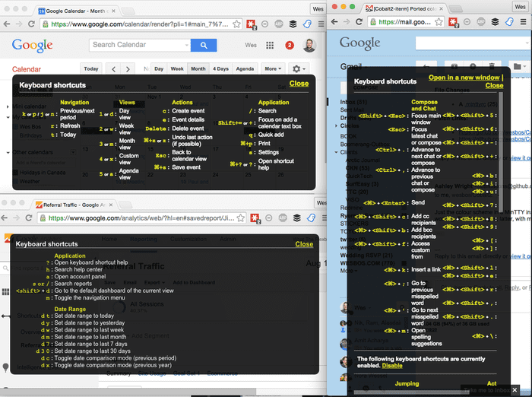Go to previous period arrow in Calendar
Image resolution: width=532 pixels, height=397 pixels.
click(x=114, y=69)
